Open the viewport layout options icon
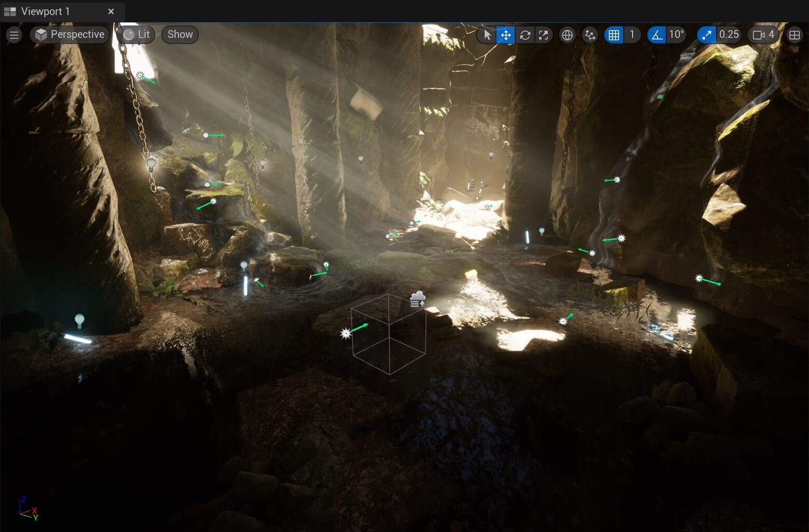The width and height of the screenshot is (809, 532). pos(794,35)
